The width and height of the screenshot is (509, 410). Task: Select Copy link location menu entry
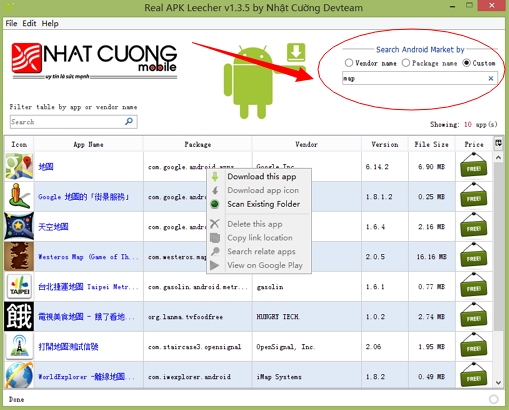[260, 238]
